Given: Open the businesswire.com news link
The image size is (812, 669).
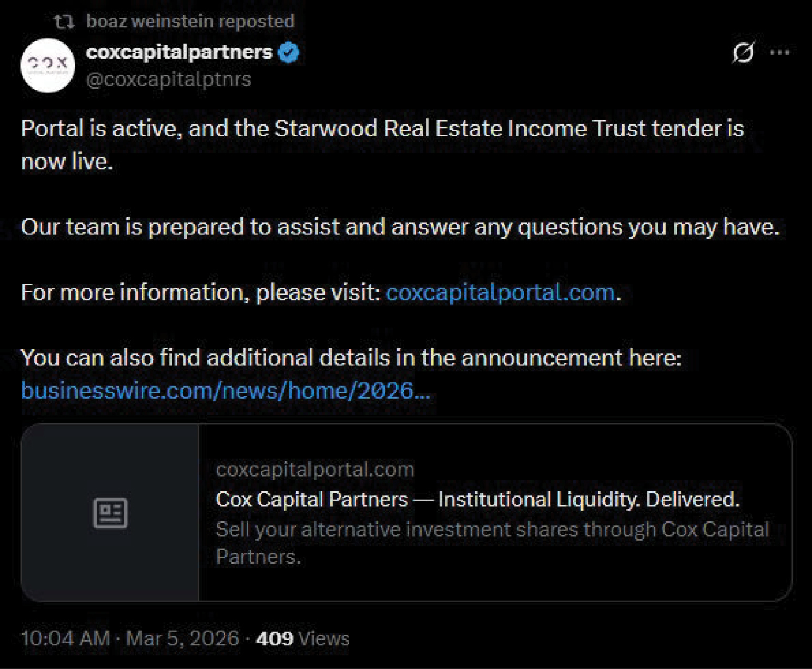Looking at the screenshot, I should (x=225, y=390).
